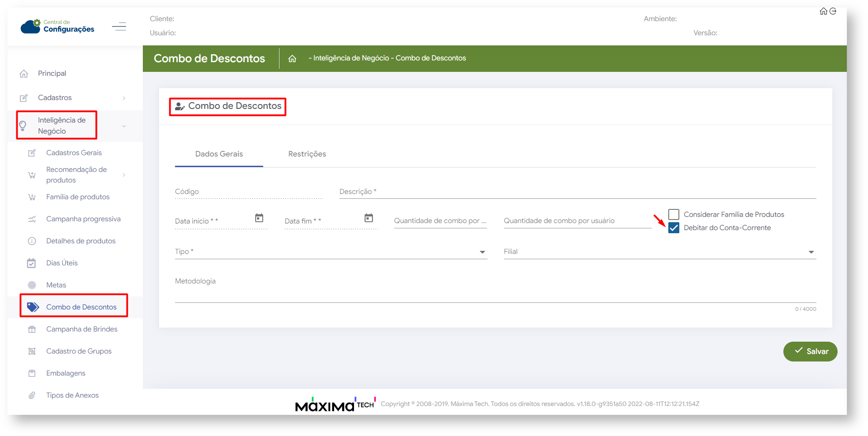Click the logout icon in top right corner
This screenshot has width=868, height=436.
[x=833, y=11]
